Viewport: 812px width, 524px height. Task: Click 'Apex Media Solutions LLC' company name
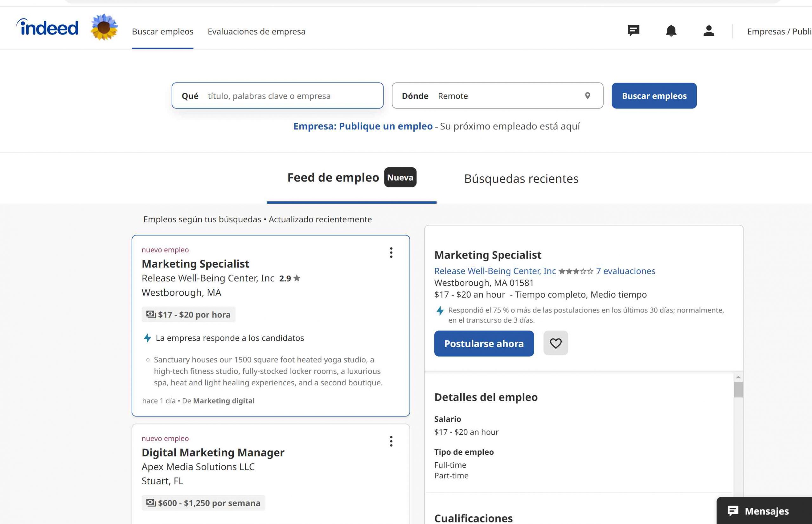[x=198, y=467]
